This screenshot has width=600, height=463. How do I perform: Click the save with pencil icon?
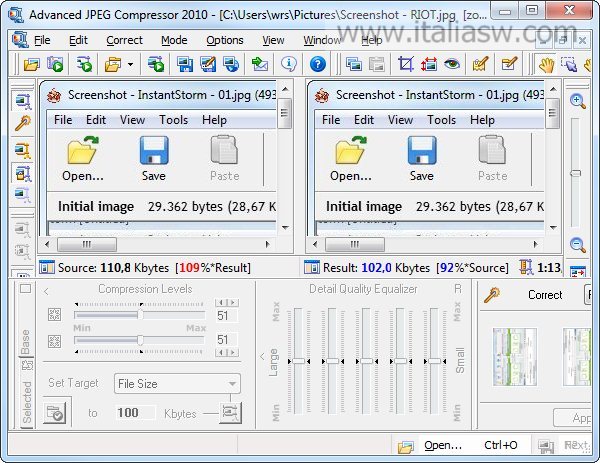208,64
